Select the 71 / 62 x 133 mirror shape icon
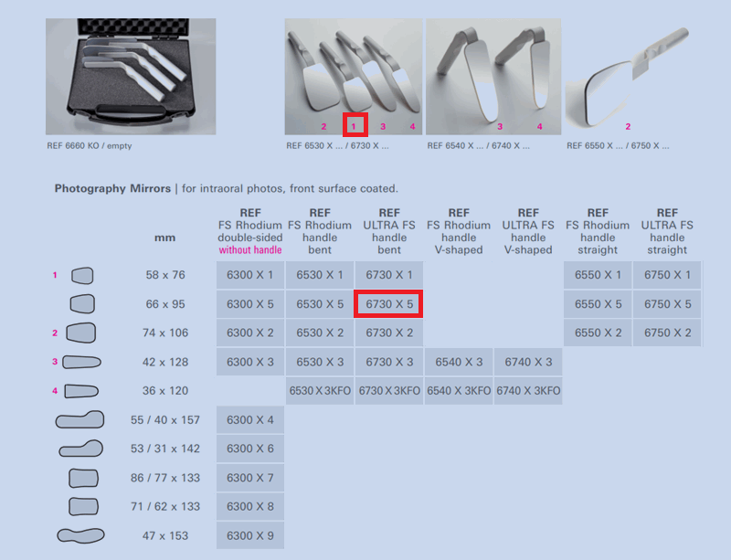Image resolution: width=731 pixels, height=560 pixels. [83, 507]
